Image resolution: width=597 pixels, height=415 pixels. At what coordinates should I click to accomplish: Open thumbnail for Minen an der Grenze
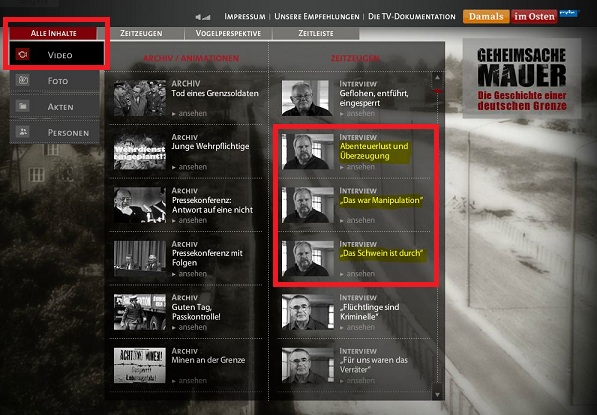tap(140, 365)
